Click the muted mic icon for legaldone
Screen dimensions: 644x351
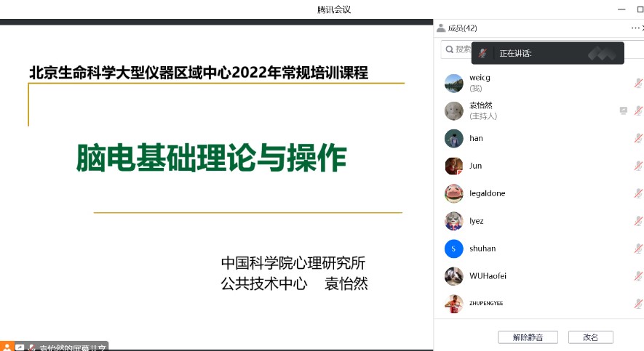[x=637, y=193]
